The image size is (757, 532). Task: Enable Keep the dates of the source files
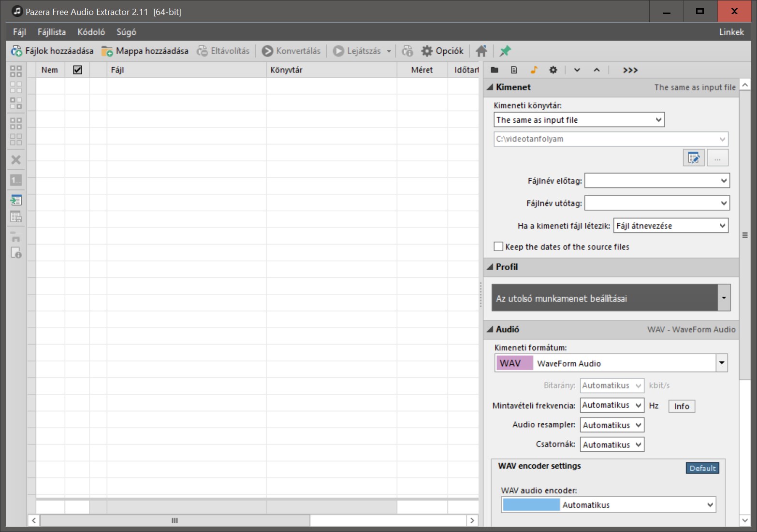pyautogui.click(x=498, y=246)
